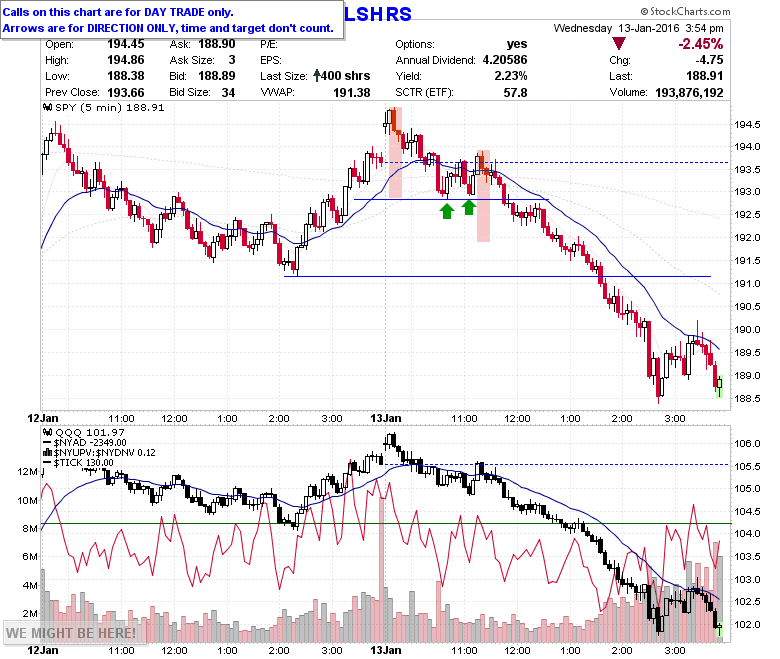Screen dimensions: 780x659
Task: Click the green up arrow beside Last Size
Action: pos(317,76)
